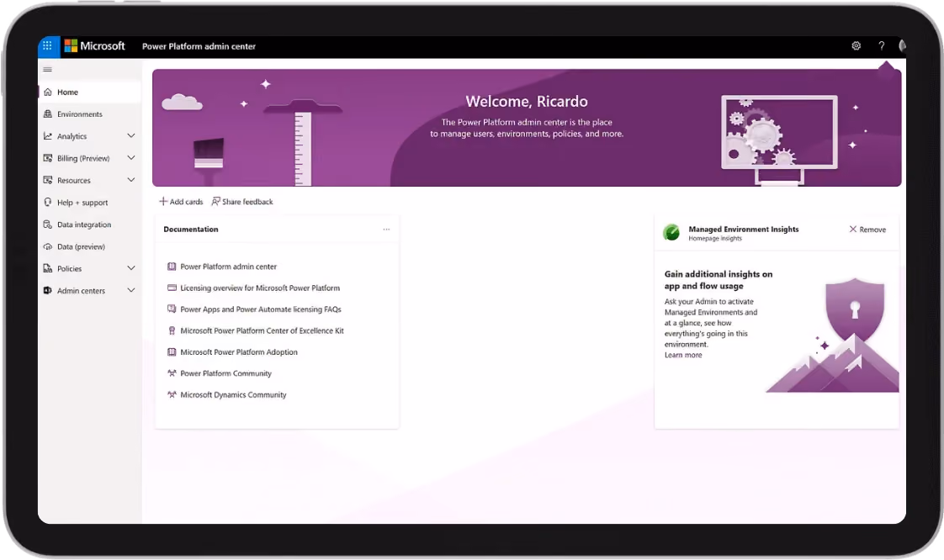This screenshot has width=944, height=560.
Task: Click the Policies sidebar icon
Action: [48, 268]
